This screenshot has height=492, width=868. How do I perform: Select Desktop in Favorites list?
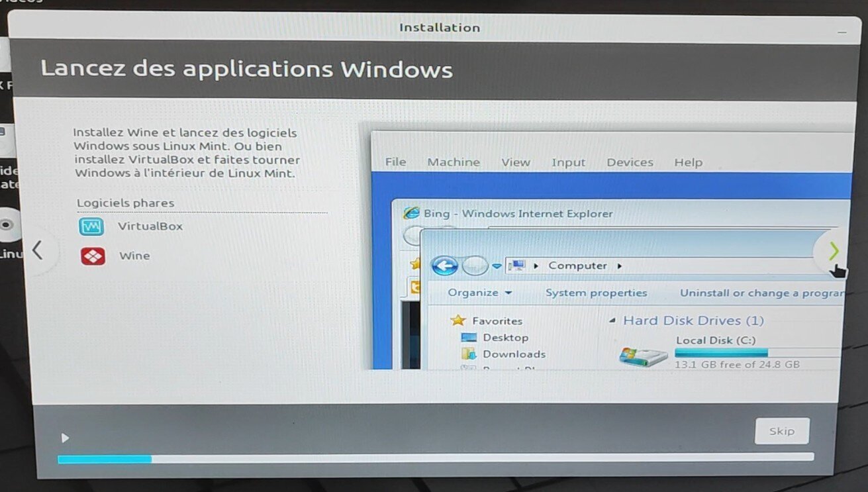pyautogui.click(x=505, y=338)
